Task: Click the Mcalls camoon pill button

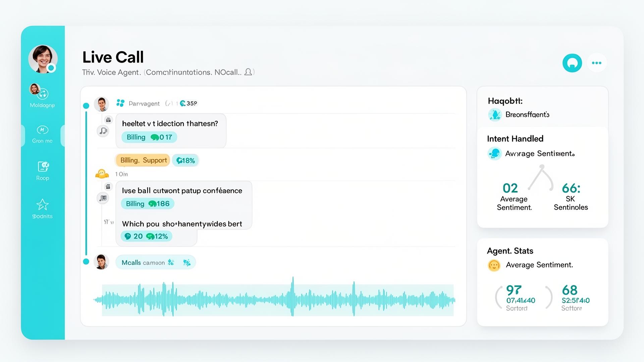Action: 156,262
